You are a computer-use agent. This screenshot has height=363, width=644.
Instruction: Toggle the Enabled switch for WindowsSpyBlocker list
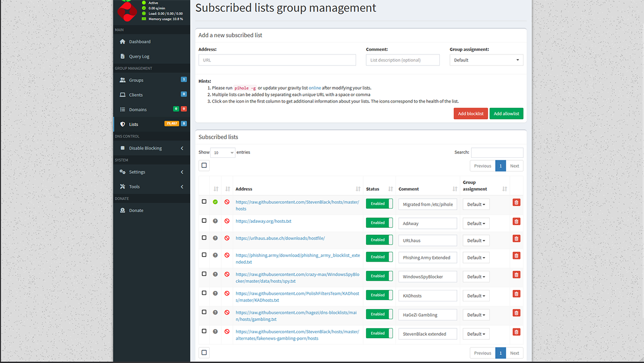(x=379, y=276)
